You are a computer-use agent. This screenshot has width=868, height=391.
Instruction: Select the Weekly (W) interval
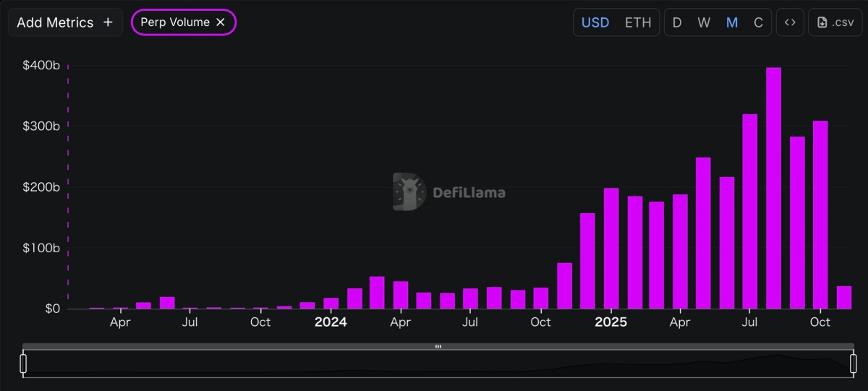[x=704, y=22]
